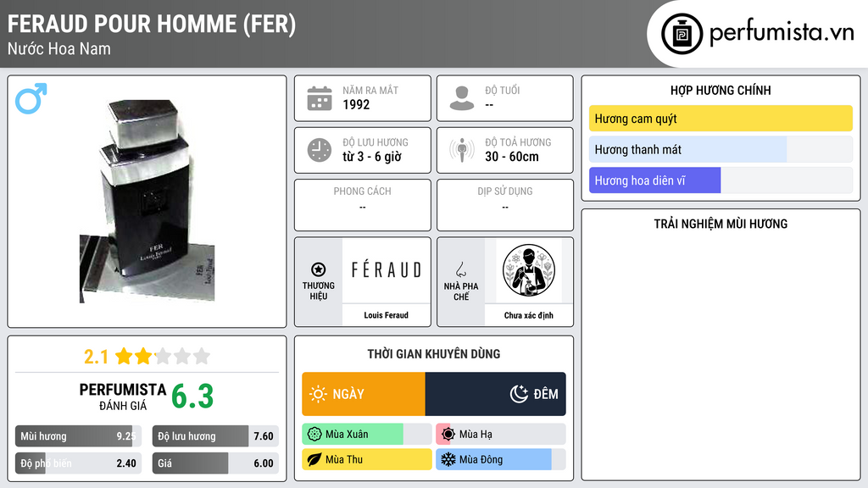Click the male gender symbol icon
The image size is (868, 488).
tap(31, 98)
